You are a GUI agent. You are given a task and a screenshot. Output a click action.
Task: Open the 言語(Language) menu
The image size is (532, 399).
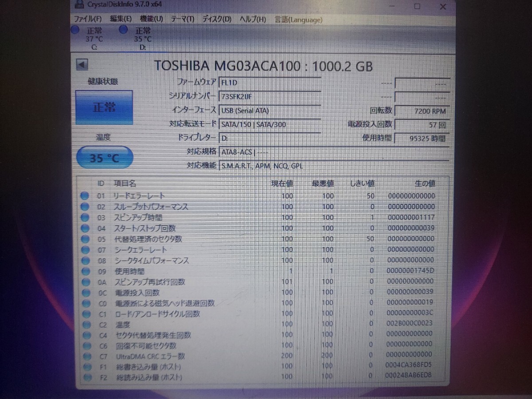pyautogui.click(x=298, y=20)
